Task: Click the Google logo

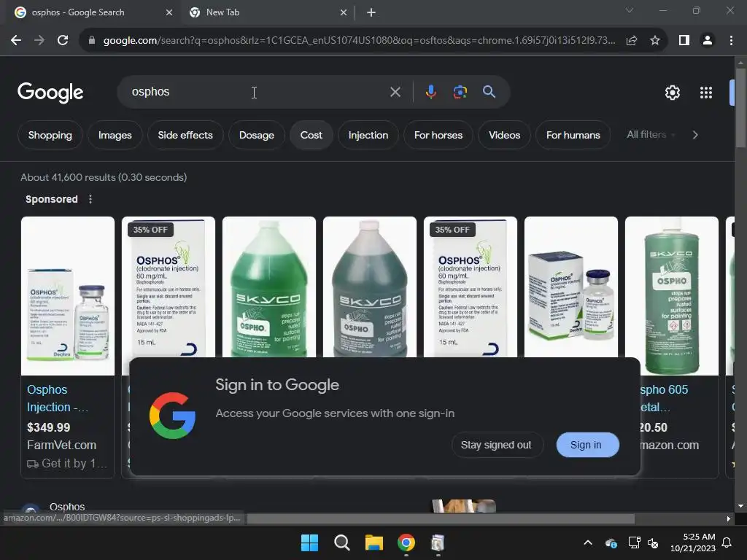Action: (x=50, y=93)
